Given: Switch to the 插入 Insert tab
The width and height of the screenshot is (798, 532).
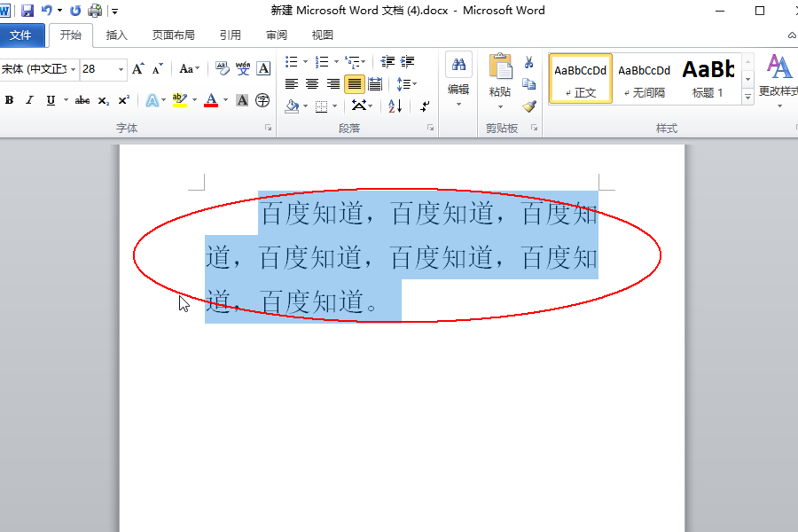Looking at the screenshot, I should pos(116,35).
